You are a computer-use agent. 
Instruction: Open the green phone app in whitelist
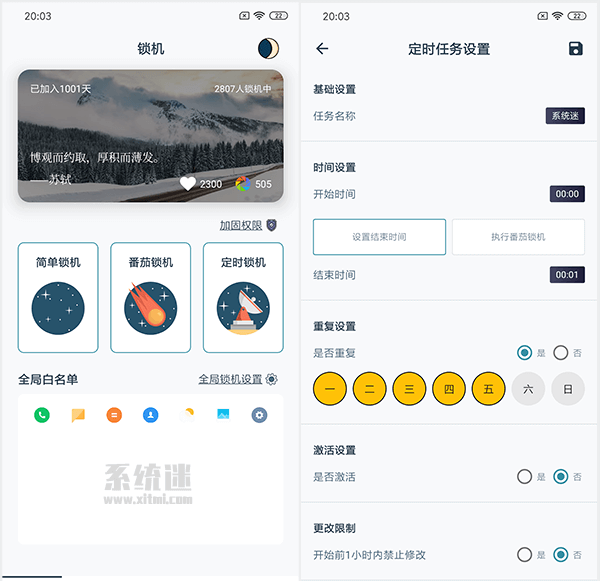(42, 415)
